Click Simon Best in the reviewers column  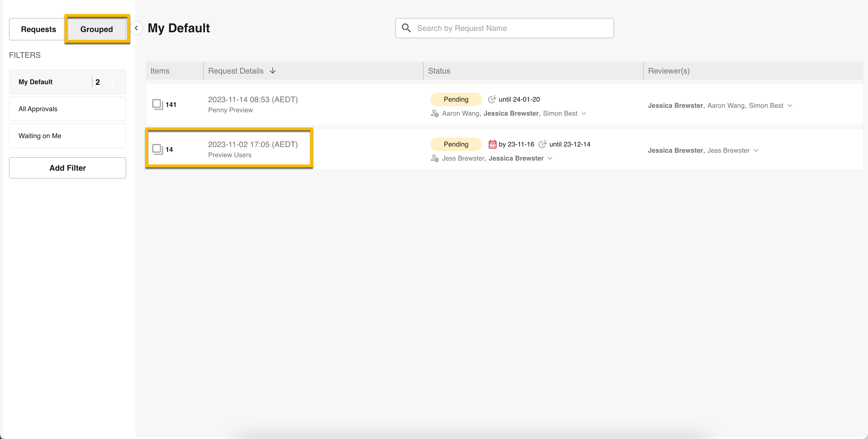click(x=766, y=106)
